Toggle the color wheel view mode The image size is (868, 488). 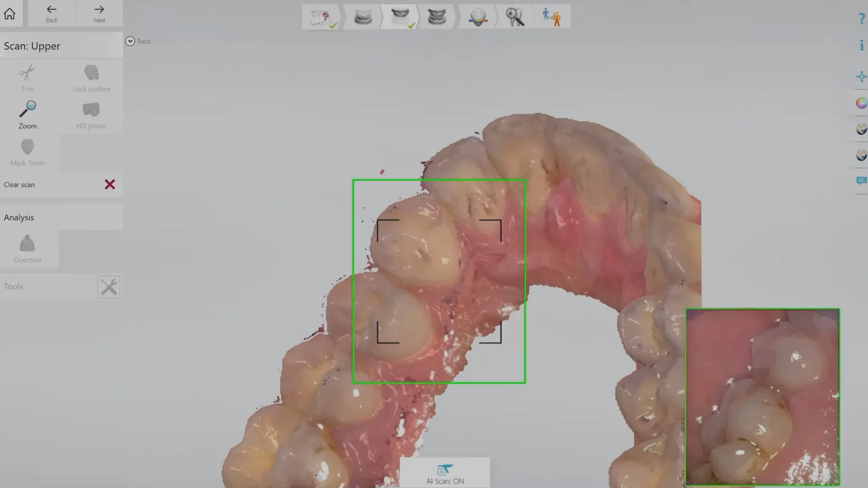[860, 103]
